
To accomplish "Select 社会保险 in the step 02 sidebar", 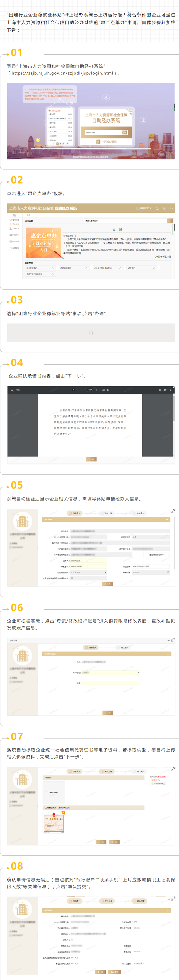I will [x=15, y=220].
